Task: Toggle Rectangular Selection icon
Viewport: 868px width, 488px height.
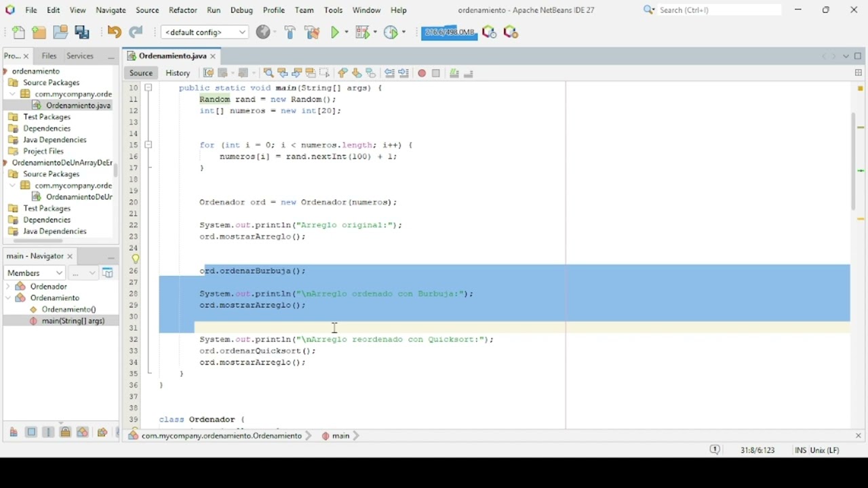Action: pyautogui.click(x=324, y=73)
